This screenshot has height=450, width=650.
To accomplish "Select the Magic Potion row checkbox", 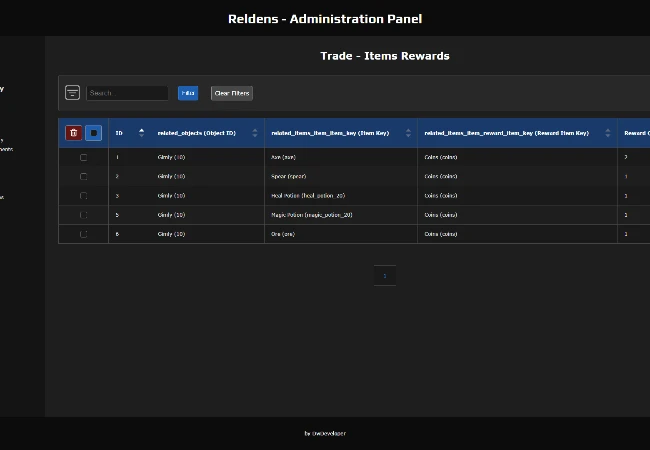I will (84, 215).
